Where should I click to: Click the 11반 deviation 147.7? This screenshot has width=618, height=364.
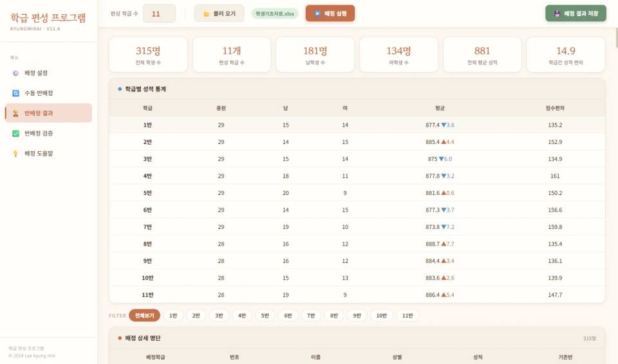pos(555,295)
